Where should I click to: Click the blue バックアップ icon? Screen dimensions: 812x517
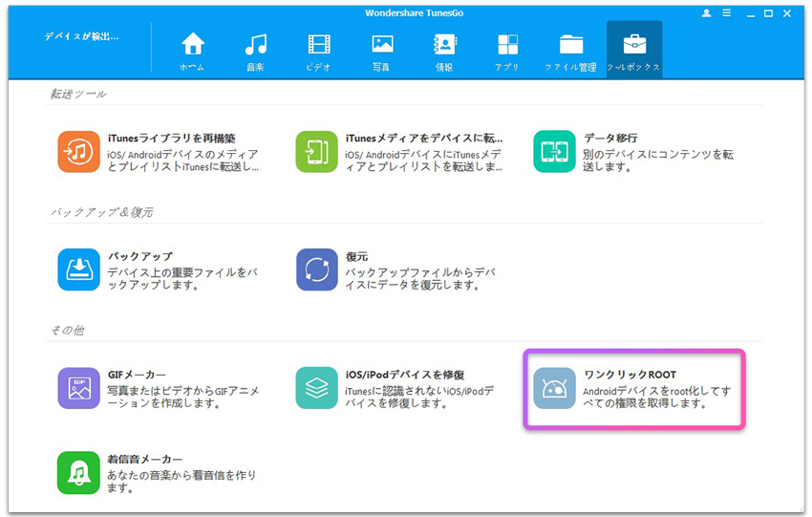(x=78, y=269)
